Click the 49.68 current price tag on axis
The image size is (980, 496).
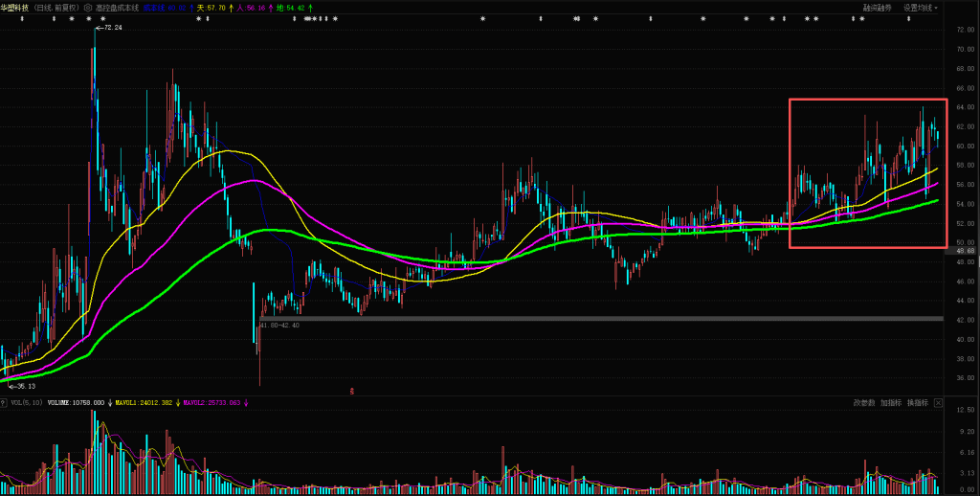965,253
